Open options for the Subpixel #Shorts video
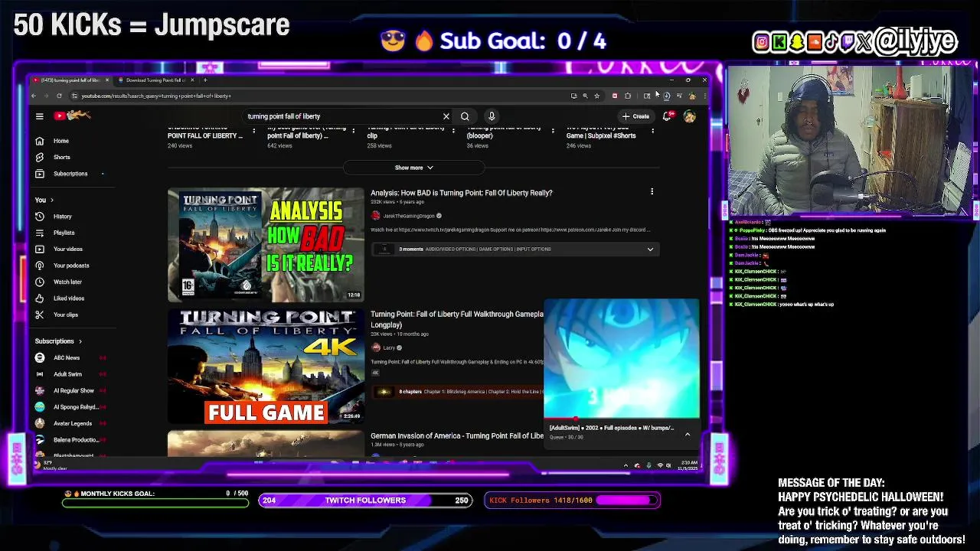Image resolution: width=980 pixels, height=551 pixels. coord(652,131)
